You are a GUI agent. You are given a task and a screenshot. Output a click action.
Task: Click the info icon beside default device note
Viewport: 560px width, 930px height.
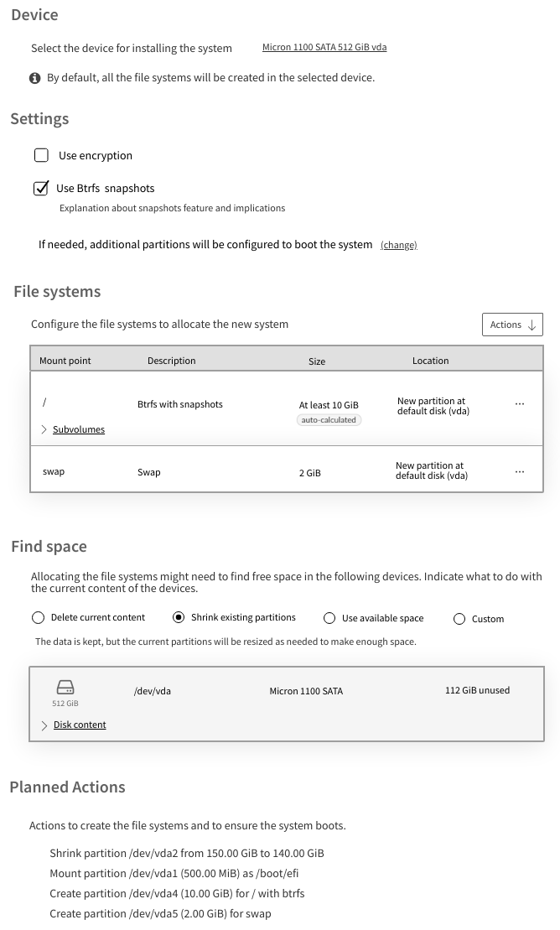click(x=35, y=78)
